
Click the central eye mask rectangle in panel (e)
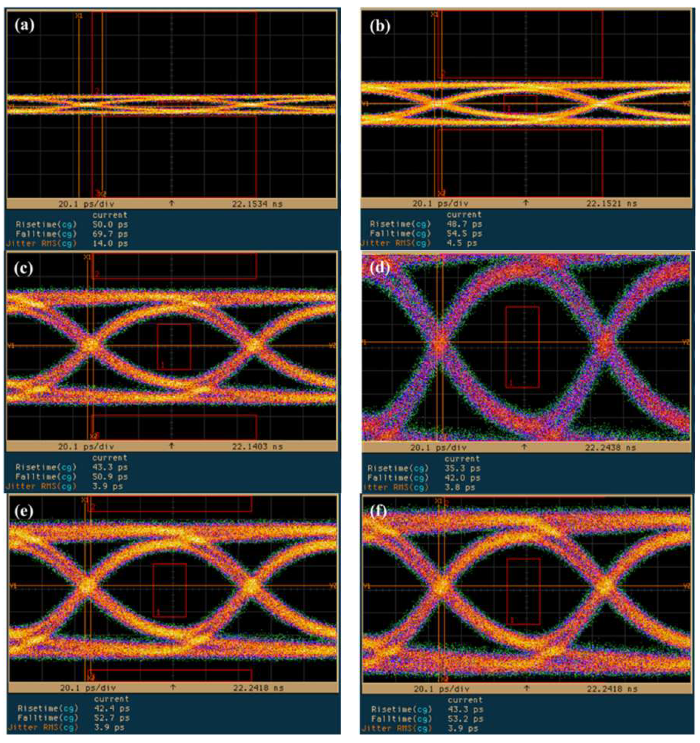click(170, 590)
